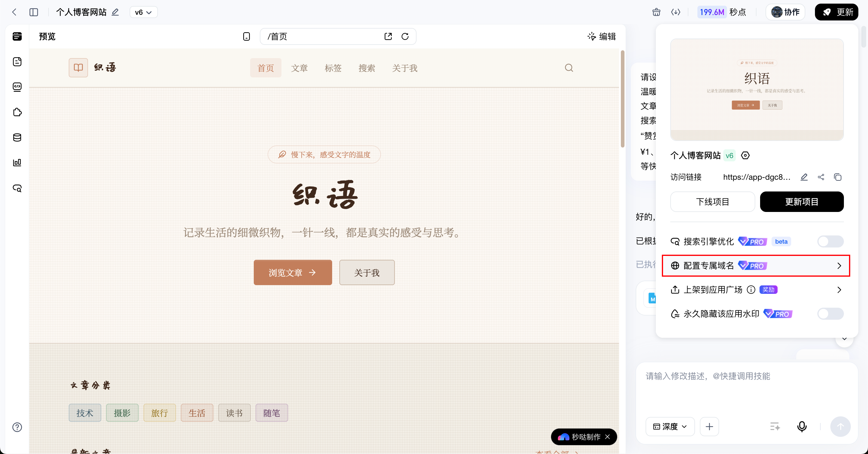The image size is (868, 454).
Task: Rename project with pencil icon beside 个人博客网站
Action: click(x=115, y=12)
